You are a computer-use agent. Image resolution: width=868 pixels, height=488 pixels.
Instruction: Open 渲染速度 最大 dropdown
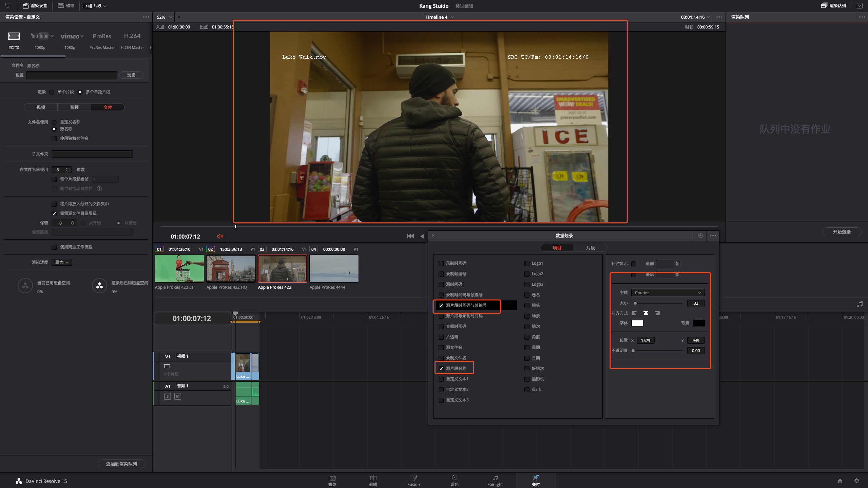[x=62, y=262]
